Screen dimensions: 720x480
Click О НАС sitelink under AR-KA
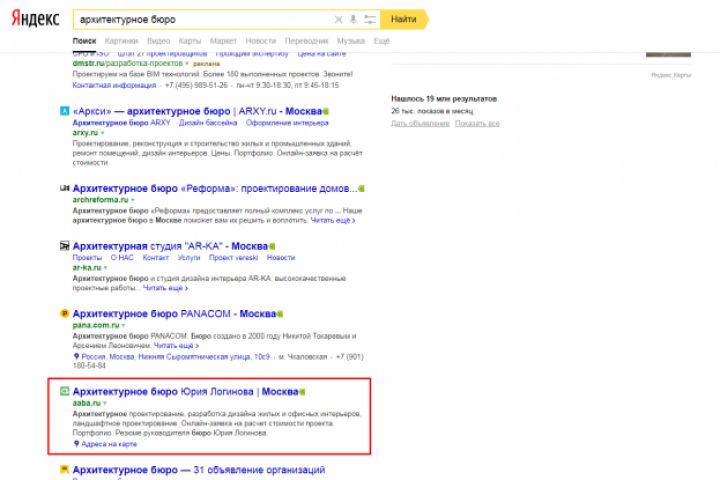(x=122, y=258)
